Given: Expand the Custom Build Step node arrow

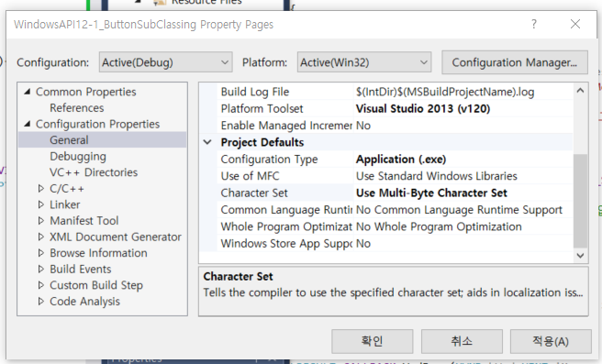Looking at the screenshot, I should 41,285.
